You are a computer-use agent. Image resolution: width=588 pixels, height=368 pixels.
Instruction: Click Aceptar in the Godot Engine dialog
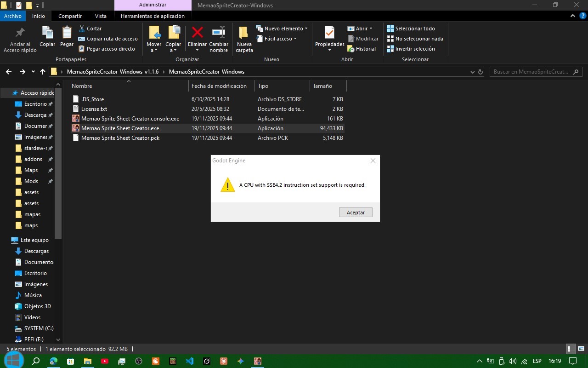point(356,213)
